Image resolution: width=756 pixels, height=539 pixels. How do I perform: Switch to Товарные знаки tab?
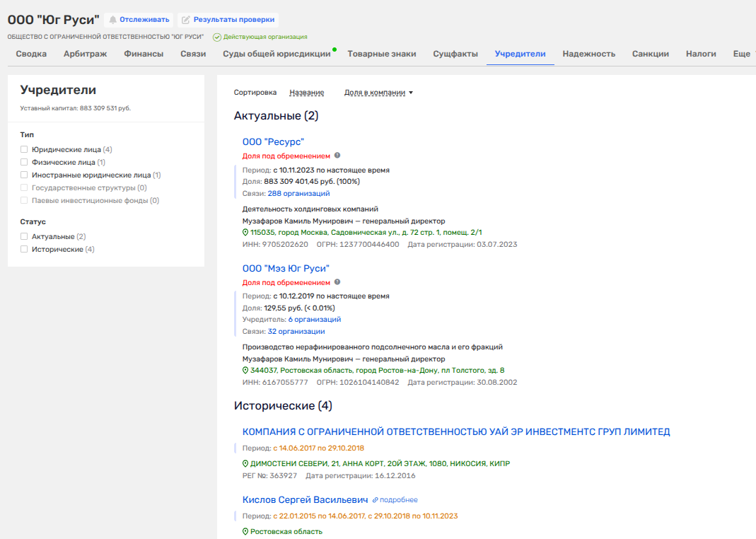382,54
